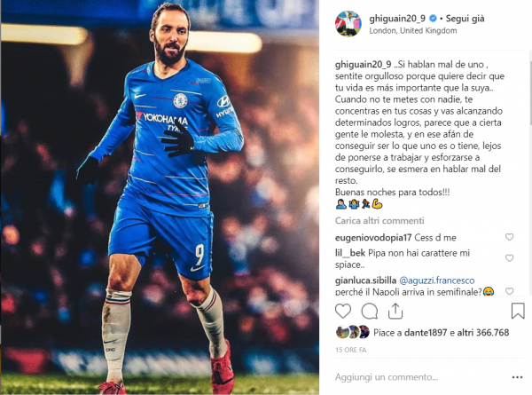The width and height of the screenshot is (532, 395).
Task: Open comments with the speech bubble icon
Action: tap(370, 311)
